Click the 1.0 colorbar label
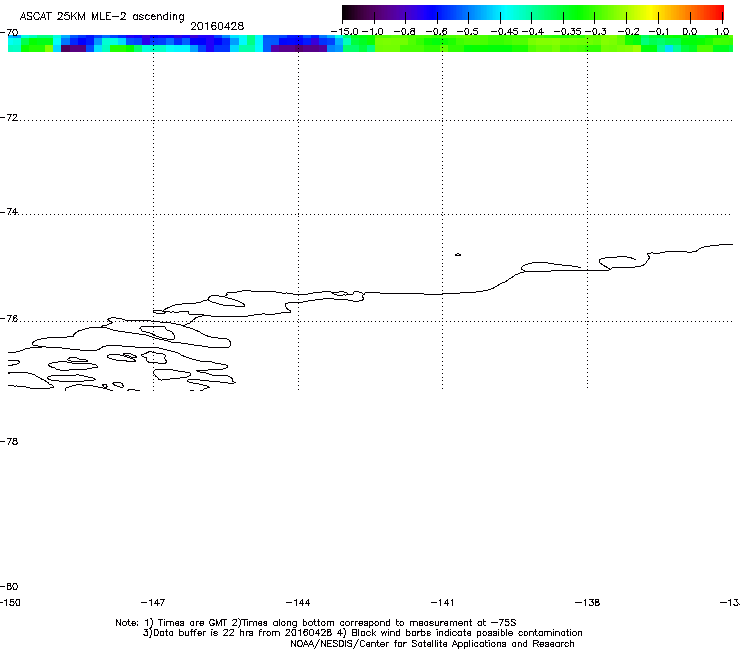 [x=722, y=32]
